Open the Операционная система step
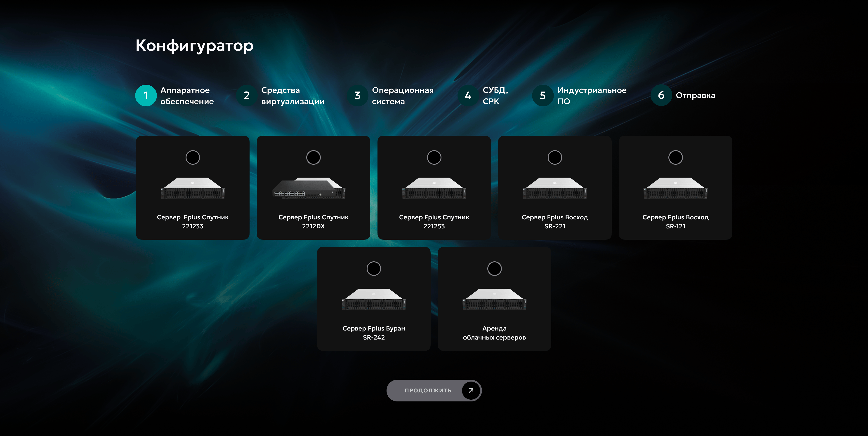 (402, 96)
